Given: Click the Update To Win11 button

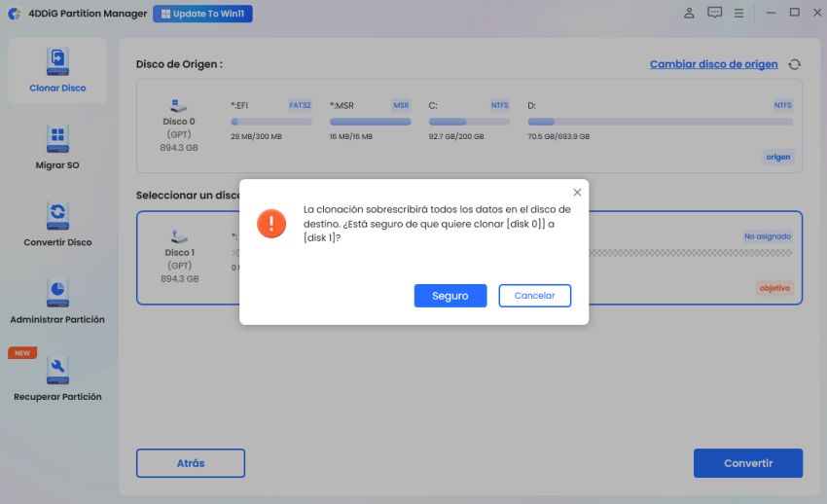Looking at the screenshot, I should coord(202,14).
